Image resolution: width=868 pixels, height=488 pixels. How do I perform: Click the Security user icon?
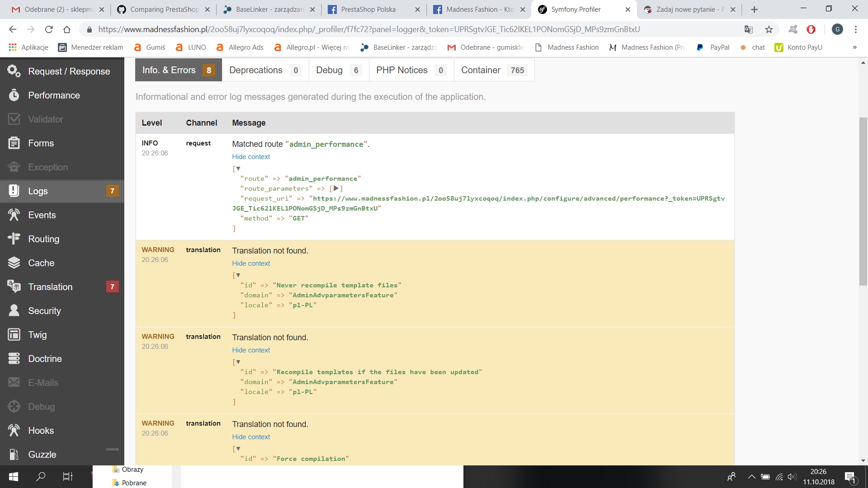[x=14, y=310]
